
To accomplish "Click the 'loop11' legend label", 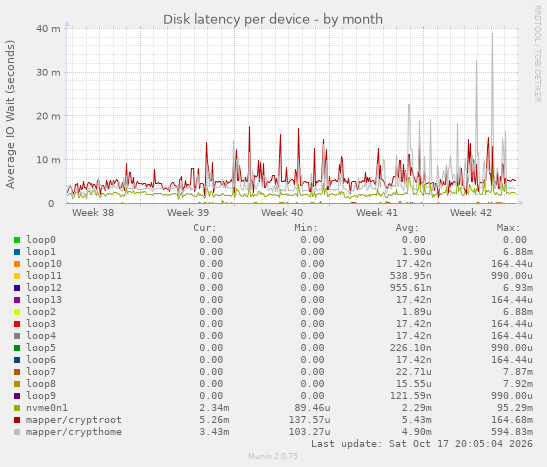I will [44, 276].
